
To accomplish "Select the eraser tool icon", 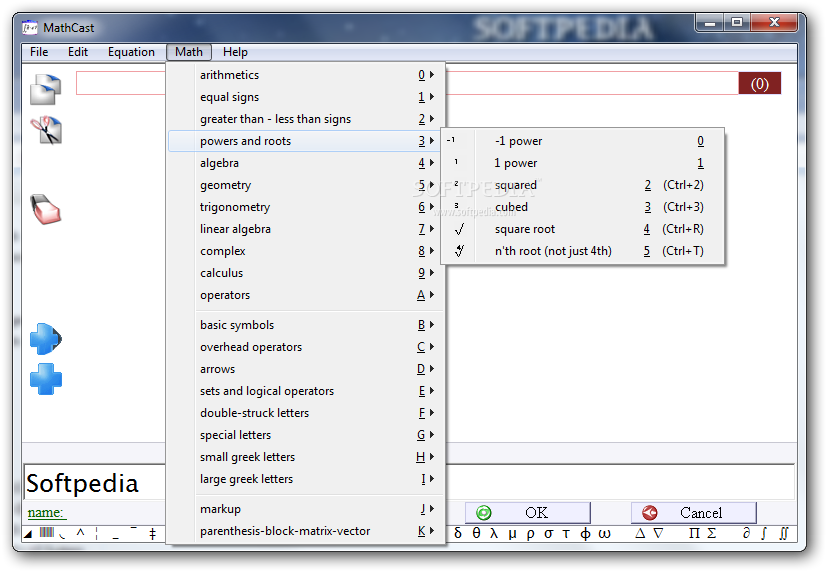I will pyautogui.click(x=45, y=209).
